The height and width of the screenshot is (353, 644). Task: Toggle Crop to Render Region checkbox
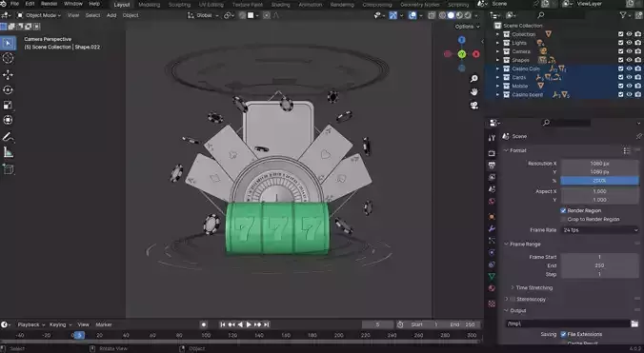tap(563, 220)
